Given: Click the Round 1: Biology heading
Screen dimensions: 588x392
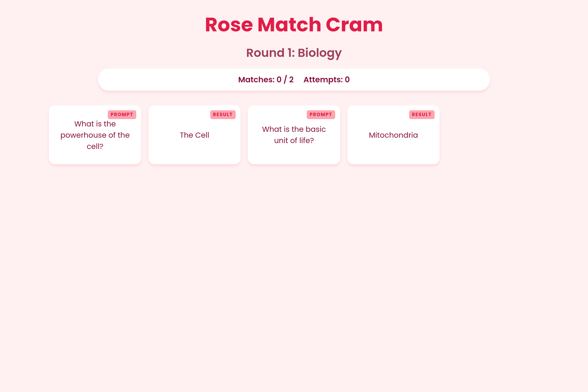Looking at the screenshot, I should pos(294,53).
